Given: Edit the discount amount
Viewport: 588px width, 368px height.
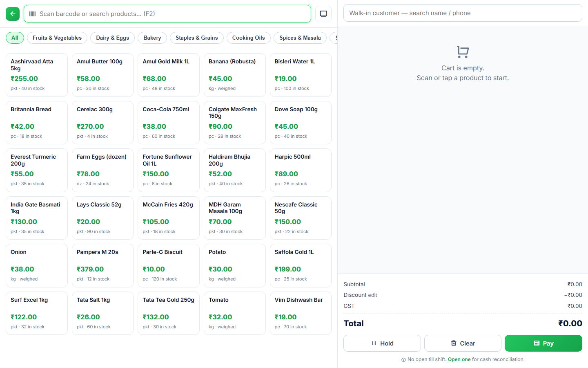Looking at the screenshot, I should point(372,295).
